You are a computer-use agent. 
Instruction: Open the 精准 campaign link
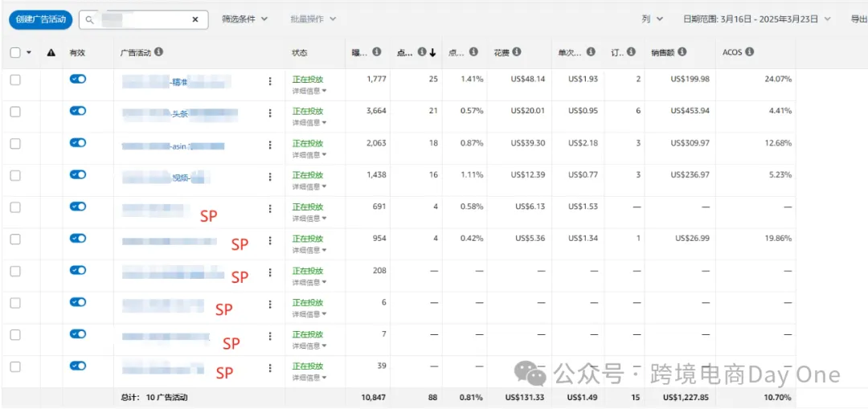tap(177, 83)
